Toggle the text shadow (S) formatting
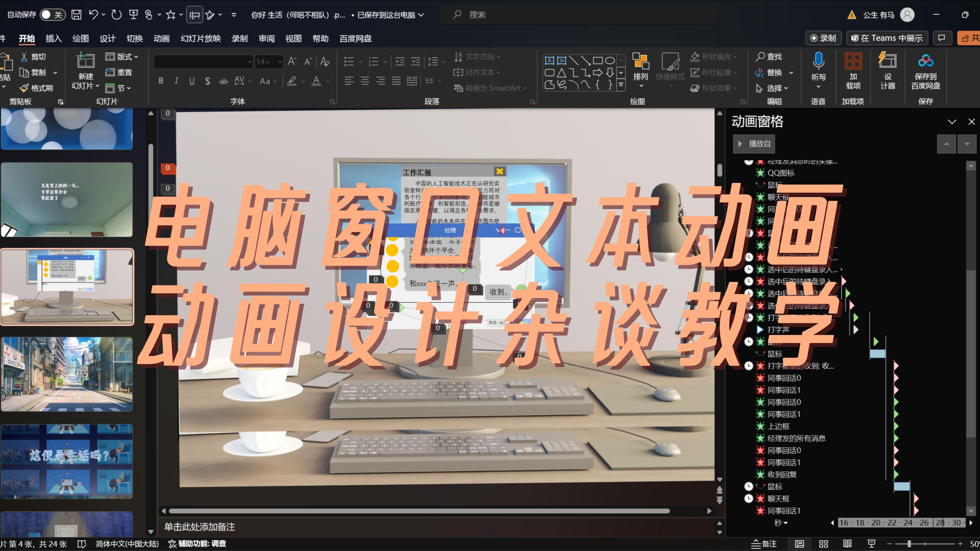This screenshot has height=551, width=980. click(x=207, y=81)
